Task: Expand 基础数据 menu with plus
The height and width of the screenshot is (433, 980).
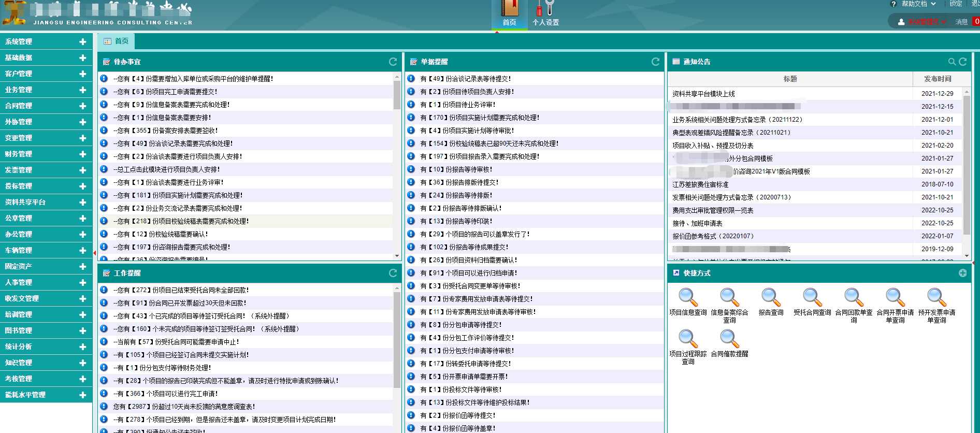Action: pyautogui.click(x=82, y=57)
